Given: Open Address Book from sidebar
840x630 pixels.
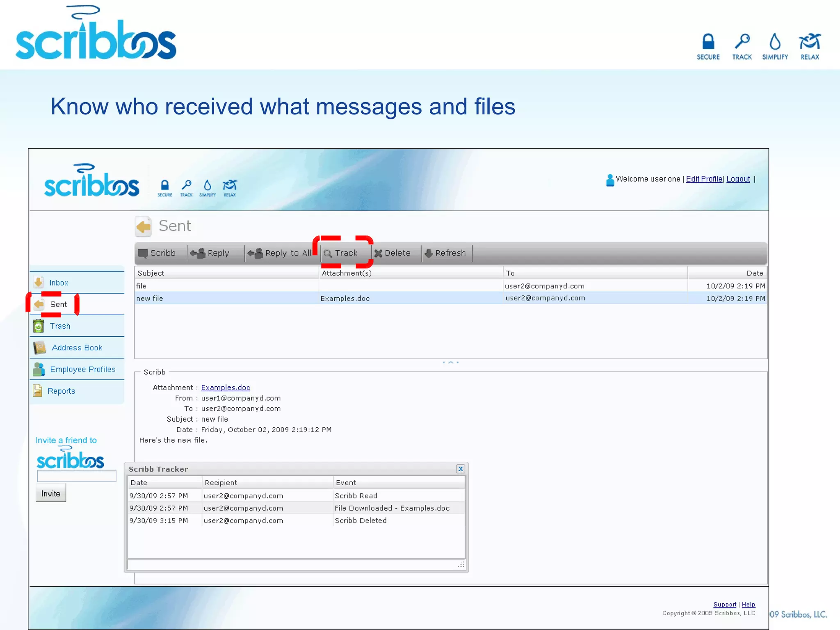Looking at the screenshot, I should pos(77,348).
